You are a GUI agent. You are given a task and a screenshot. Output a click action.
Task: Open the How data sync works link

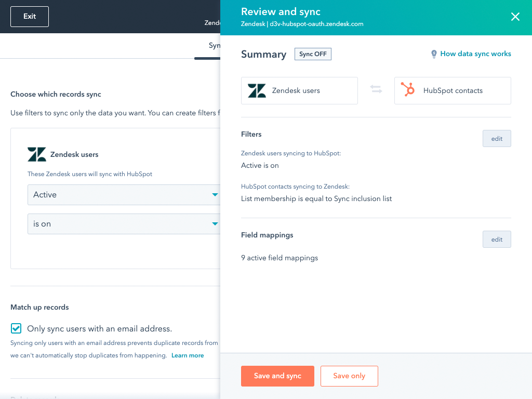tap(475, 54)
